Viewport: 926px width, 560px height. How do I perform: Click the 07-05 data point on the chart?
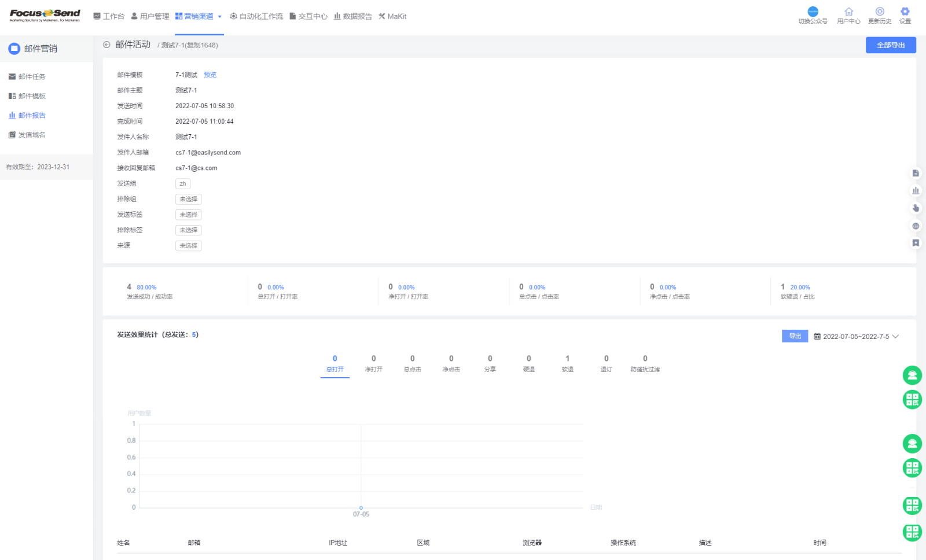361,508
